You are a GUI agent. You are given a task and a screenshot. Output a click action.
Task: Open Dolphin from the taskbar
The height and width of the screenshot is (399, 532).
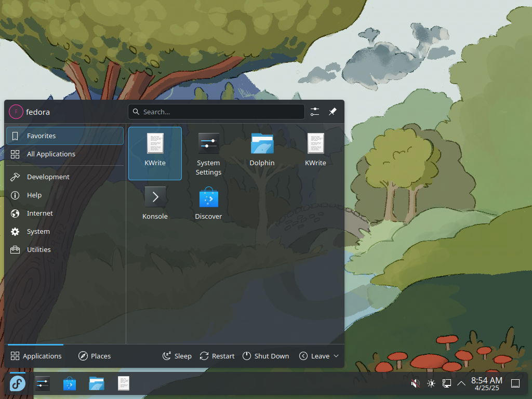97,384
